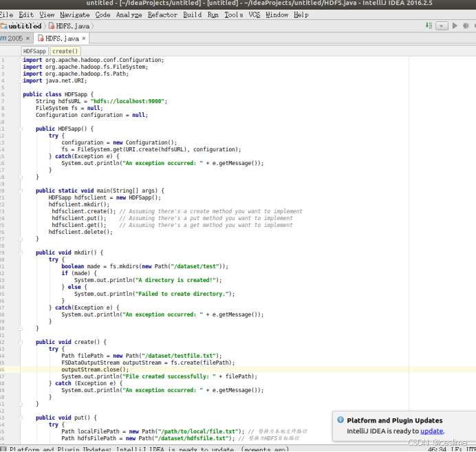Open the Tools menu
The image size is (476, 452).
233,14
